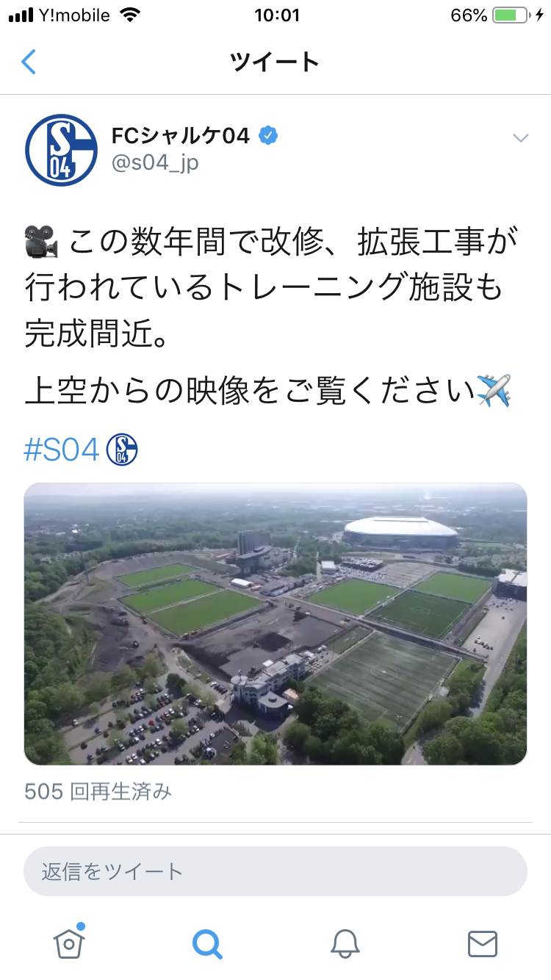
Task: Tap the battery indicator in status bar
Action: tap(511, 15)
